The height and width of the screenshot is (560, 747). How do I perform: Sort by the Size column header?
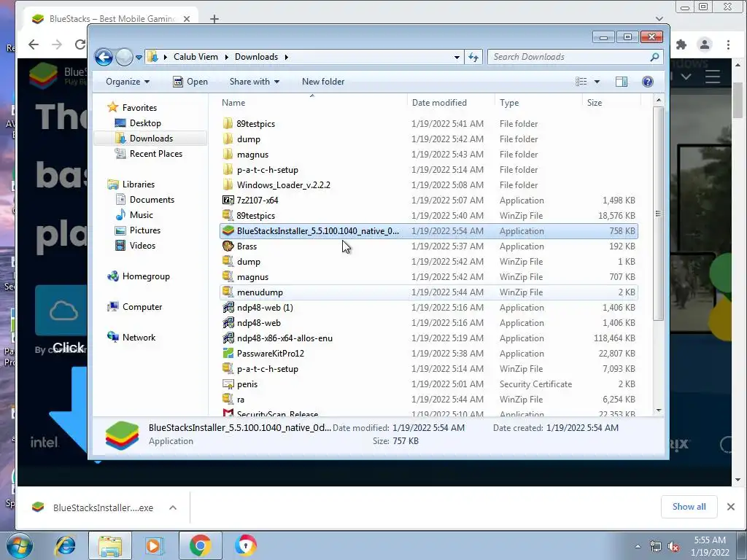611,102
